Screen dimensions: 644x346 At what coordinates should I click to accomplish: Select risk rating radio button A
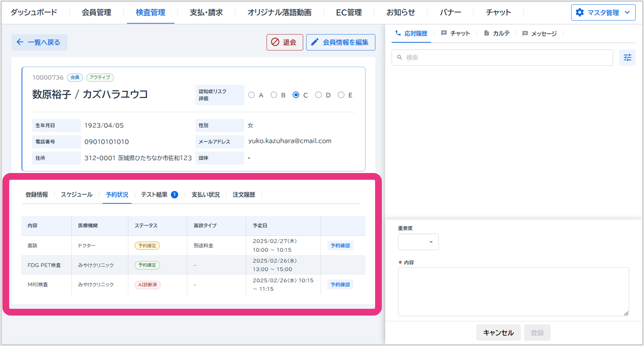coord(252,95)
